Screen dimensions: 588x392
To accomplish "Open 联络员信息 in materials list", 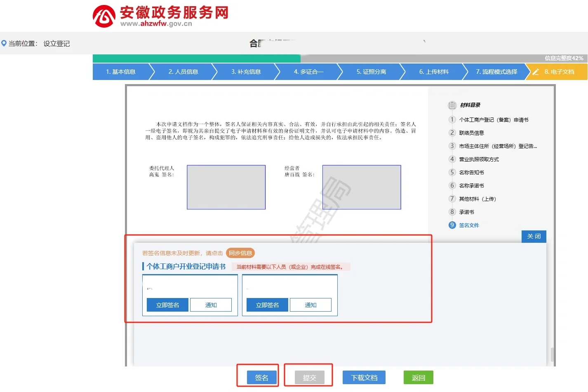I will tap(471, 133).
